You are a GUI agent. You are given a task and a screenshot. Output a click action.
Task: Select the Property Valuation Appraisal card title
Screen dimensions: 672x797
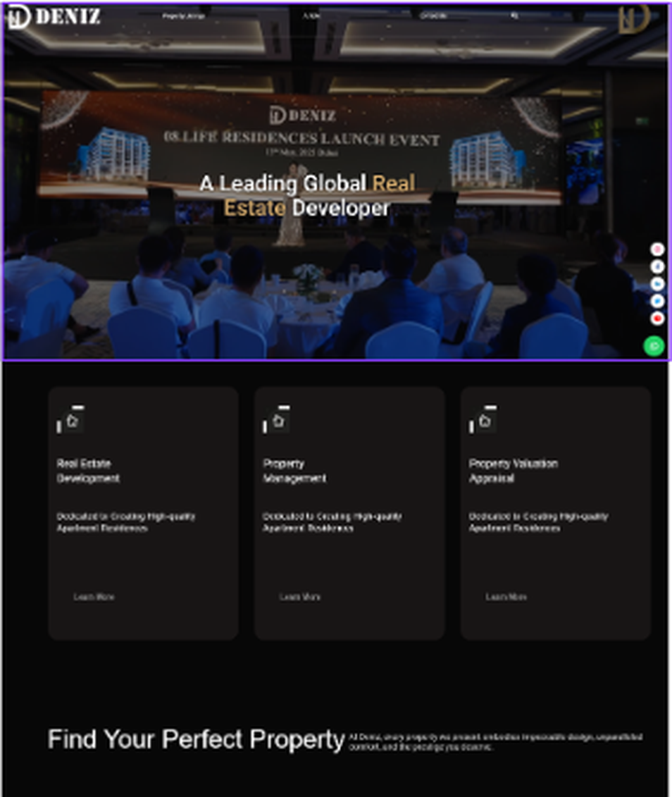(x=514, y=471)
